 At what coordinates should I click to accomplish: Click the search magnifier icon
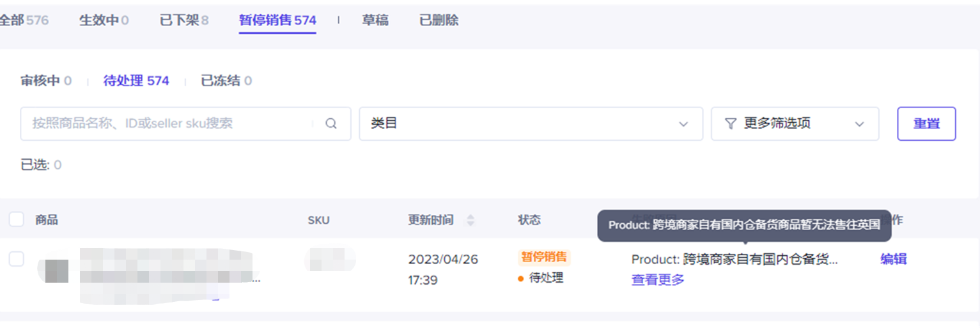331,124
